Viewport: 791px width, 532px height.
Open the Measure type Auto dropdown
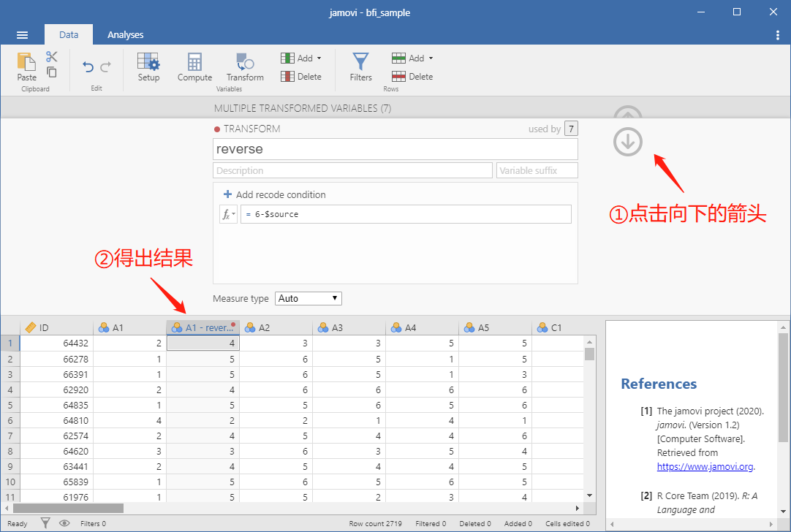[309, 299]
